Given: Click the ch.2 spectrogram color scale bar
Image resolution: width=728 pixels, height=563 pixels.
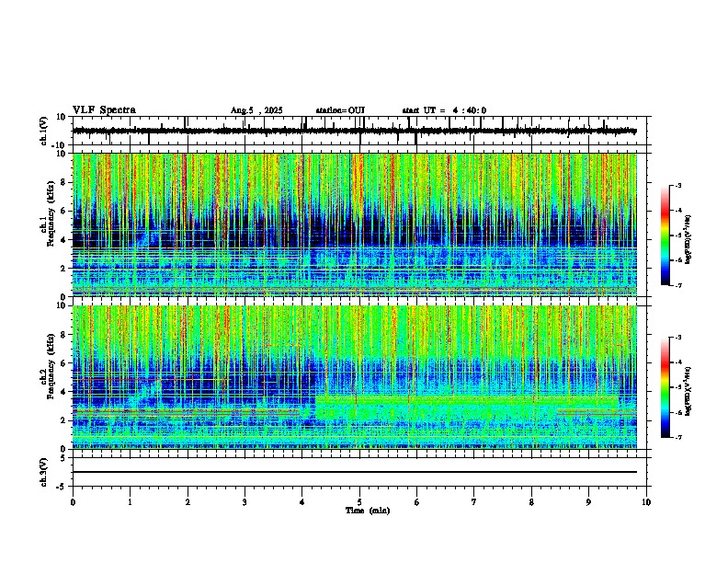Looking at the screenshot, I should pos(665,387).
